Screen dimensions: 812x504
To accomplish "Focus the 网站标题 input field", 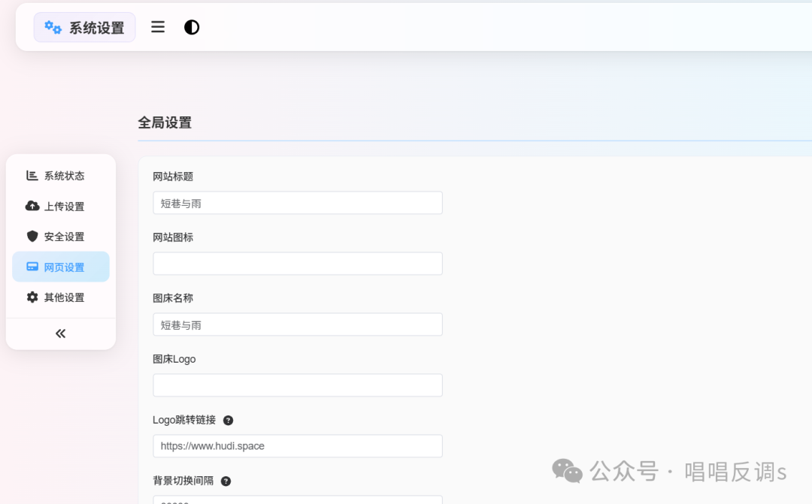I will 297,203.
